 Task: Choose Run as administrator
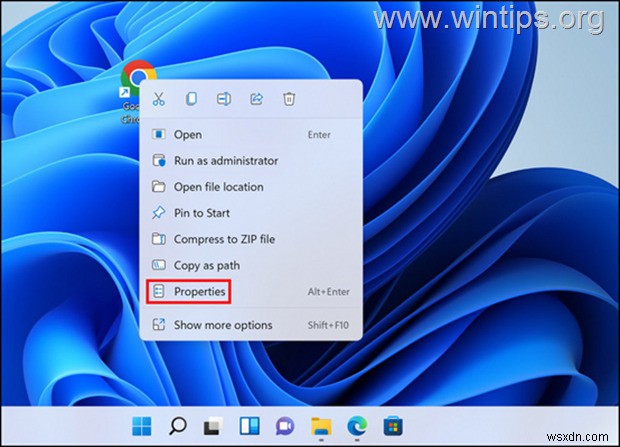pyautogui.click(x=251, y=161)
